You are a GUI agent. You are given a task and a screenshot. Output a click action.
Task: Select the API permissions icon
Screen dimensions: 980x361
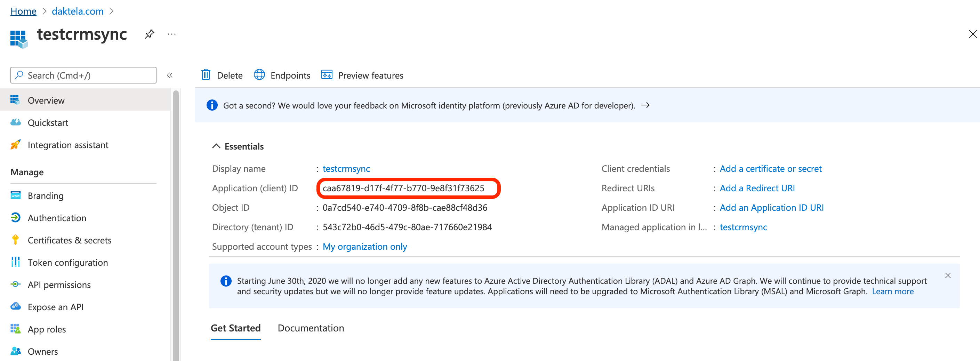point(15,284)
